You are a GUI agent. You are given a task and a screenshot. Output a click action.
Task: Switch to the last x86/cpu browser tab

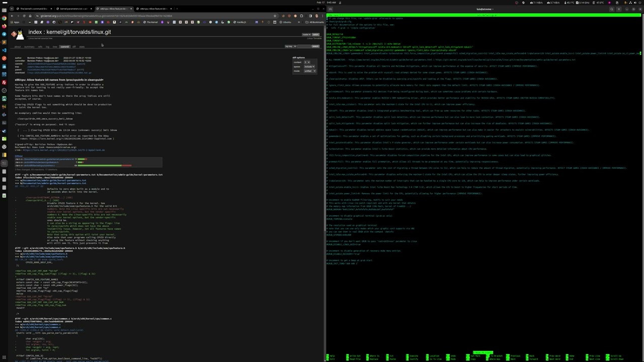tap(154, 9)
